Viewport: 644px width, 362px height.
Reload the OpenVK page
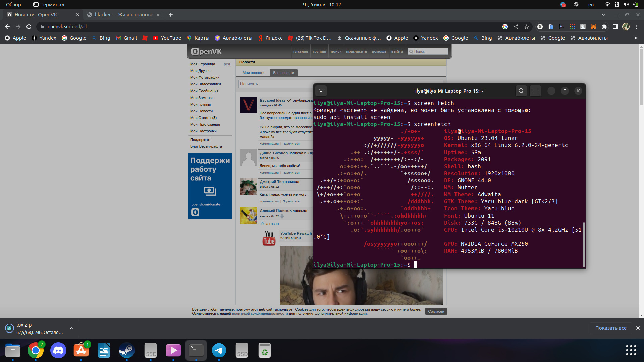[x=29, y=27]
